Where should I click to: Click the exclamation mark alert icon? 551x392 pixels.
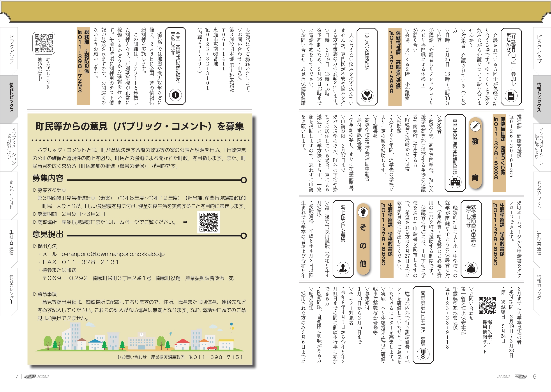(x=175, y=95)
